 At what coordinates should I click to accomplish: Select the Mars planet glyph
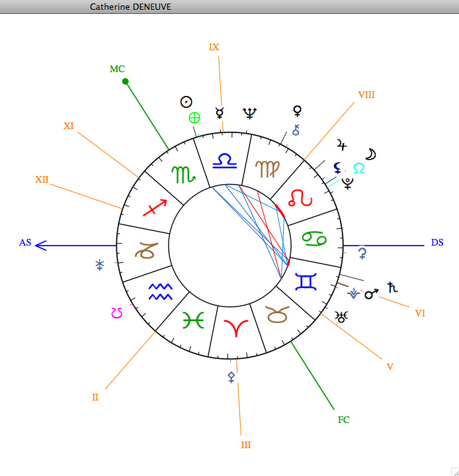[x=371, y=293]
